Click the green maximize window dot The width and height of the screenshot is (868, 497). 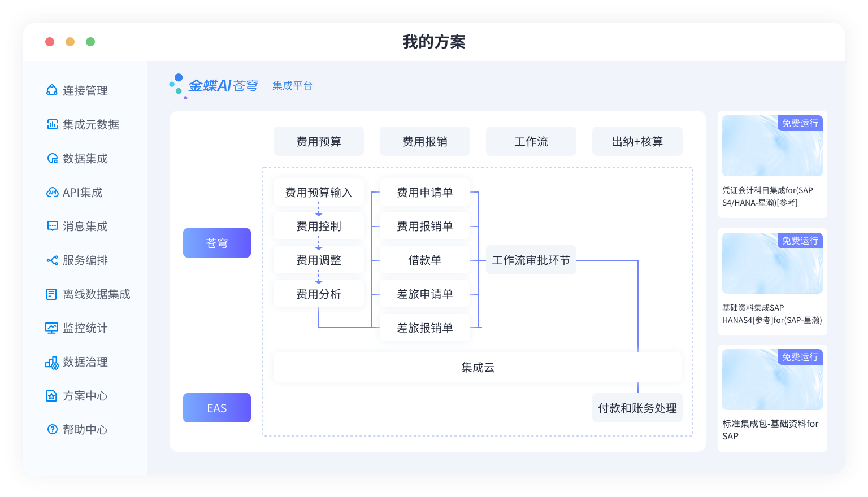point(90,42)
